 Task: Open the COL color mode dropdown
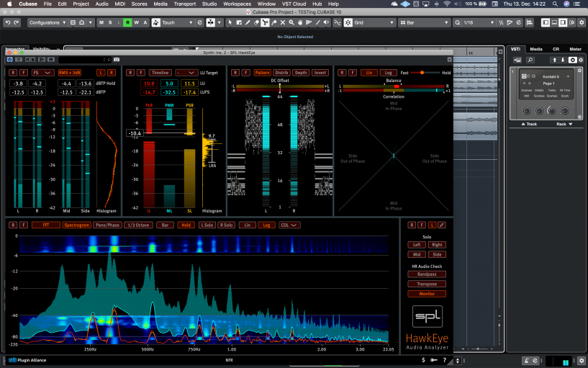(x=289, y=225)
